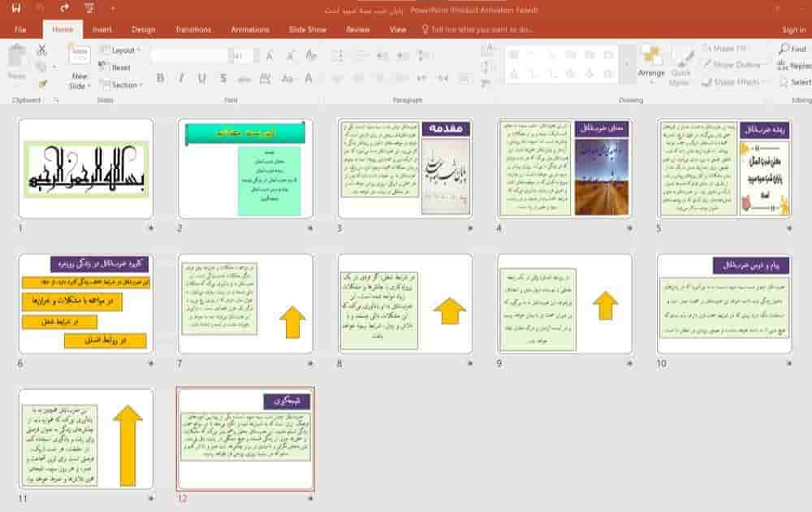This screenshot has width=812, height=512.
Task: Switch to the Design tab
Action: [144, 29]
